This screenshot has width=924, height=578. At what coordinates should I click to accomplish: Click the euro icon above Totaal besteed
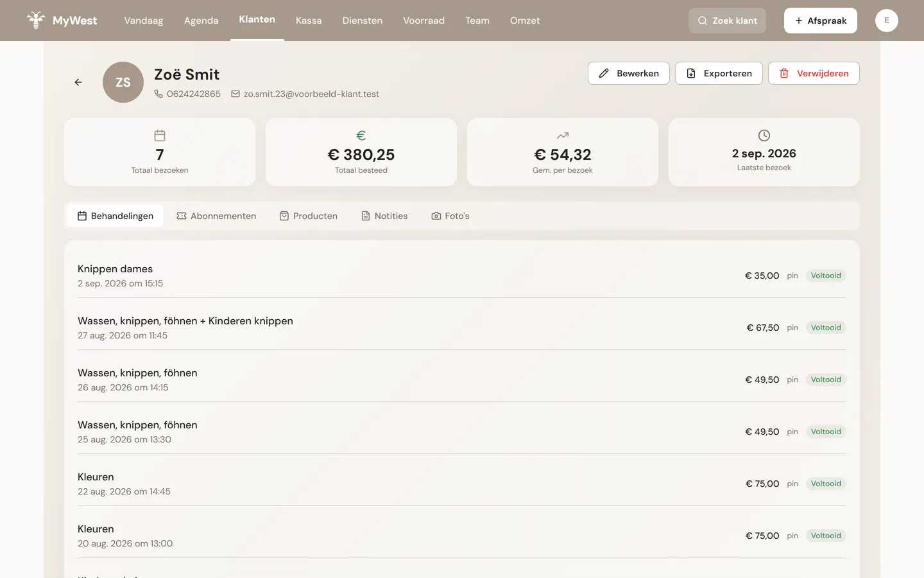[361, 136]
